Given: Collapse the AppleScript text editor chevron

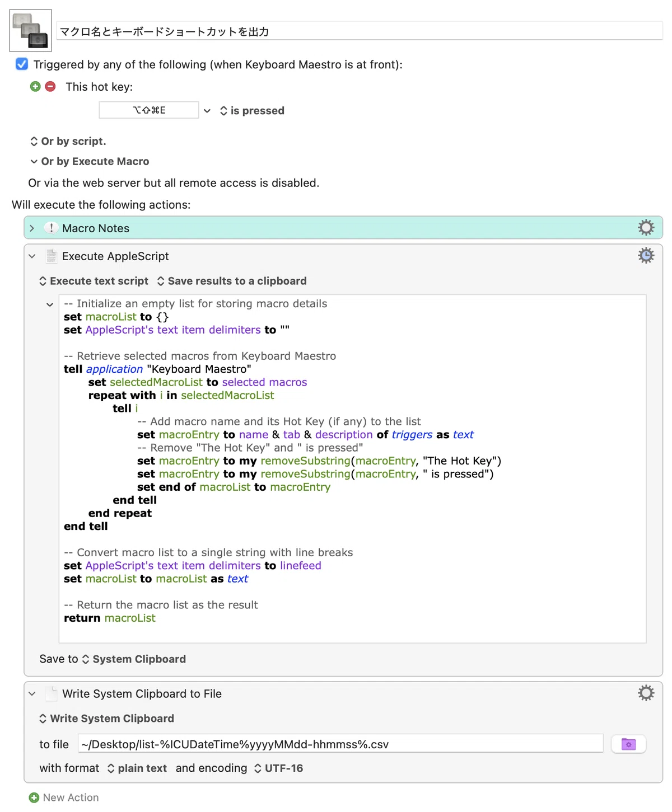Looking at the screenshot, I should [x=50, y=304].
